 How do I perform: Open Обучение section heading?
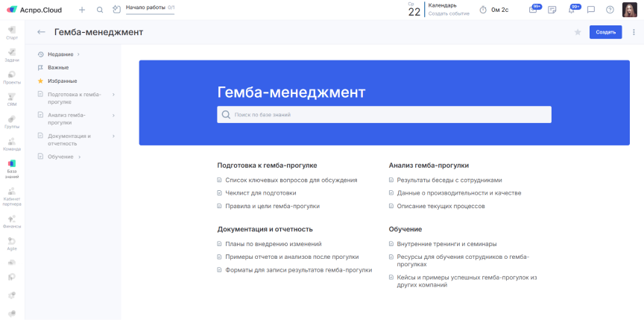405,229
